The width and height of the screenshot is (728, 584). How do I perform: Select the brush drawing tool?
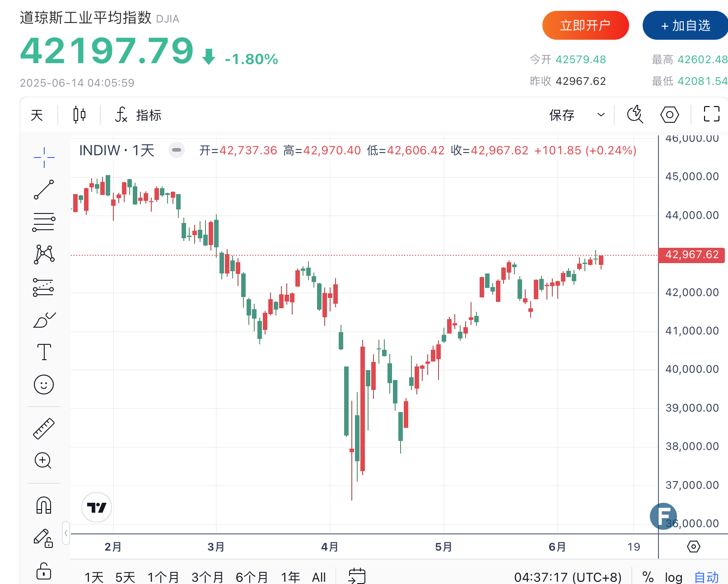click(44, 320)
